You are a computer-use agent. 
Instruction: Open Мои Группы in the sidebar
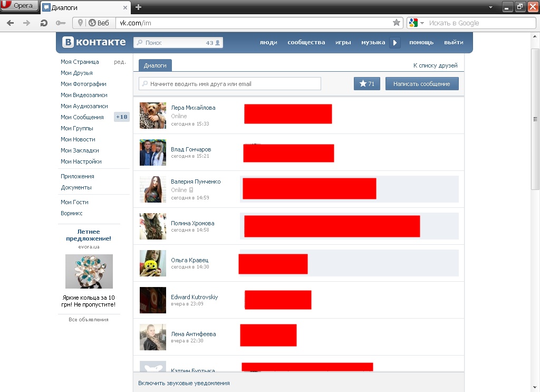(x=77, y=128)
